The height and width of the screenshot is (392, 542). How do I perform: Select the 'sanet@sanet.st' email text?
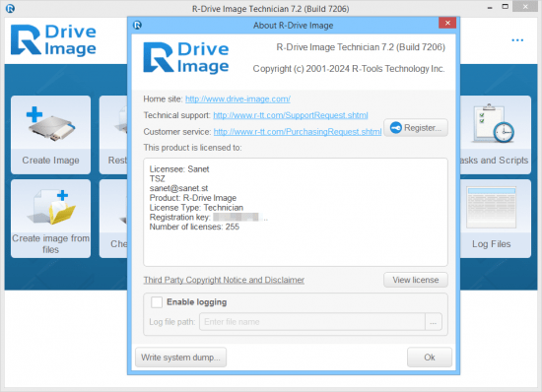[x=178, y=188]
